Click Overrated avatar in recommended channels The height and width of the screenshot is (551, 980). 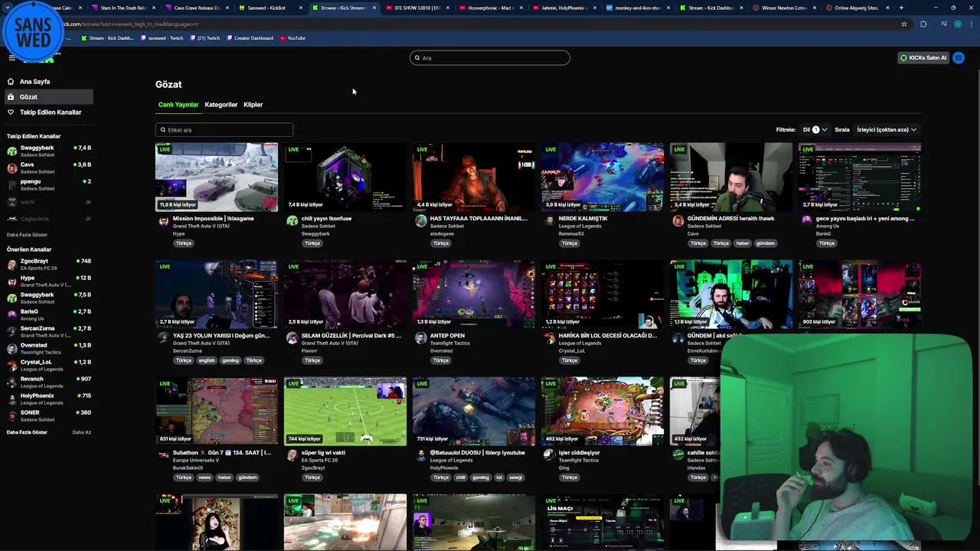click(11, 348)
